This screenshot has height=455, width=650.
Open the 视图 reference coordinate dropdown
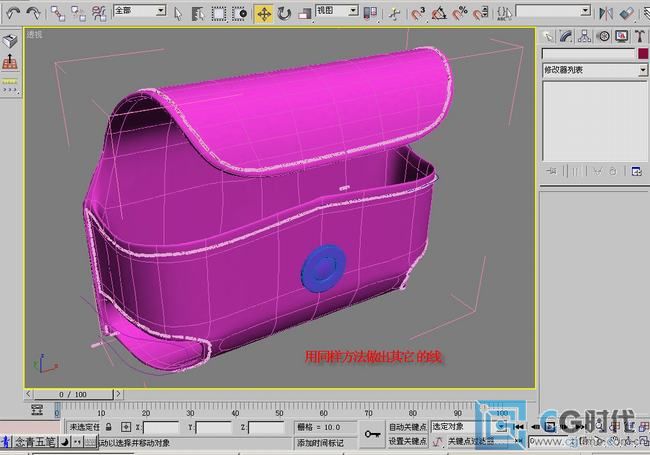click(337, 11)
